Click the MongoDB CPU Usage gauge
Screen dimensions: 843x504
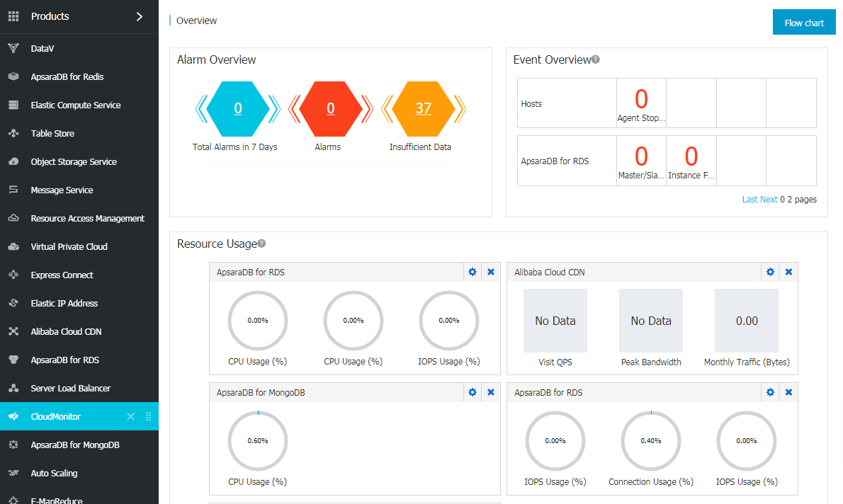[x=258, y=440]
